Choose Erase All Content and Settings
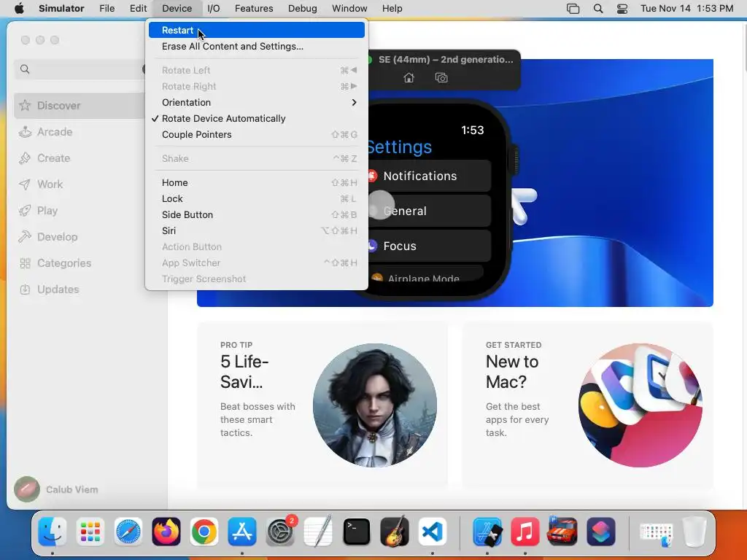747x560 pixels. pyautogui.click(x=256, y=46)
